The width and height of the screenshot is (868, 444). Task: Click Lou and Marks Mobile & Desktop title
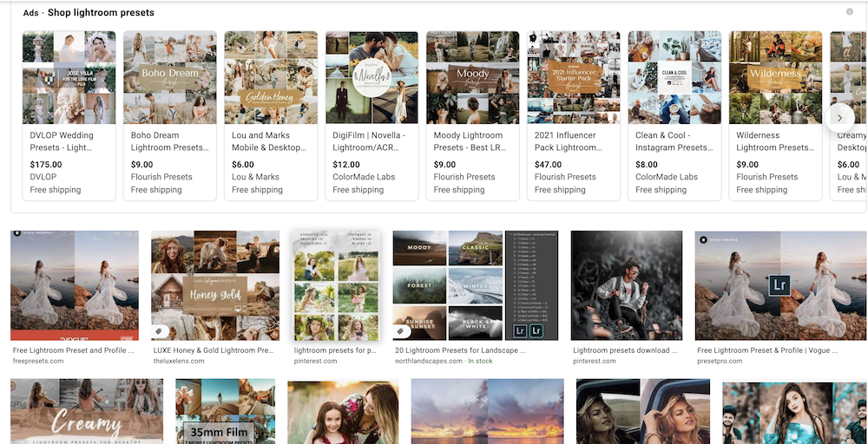tap(269, 141)
